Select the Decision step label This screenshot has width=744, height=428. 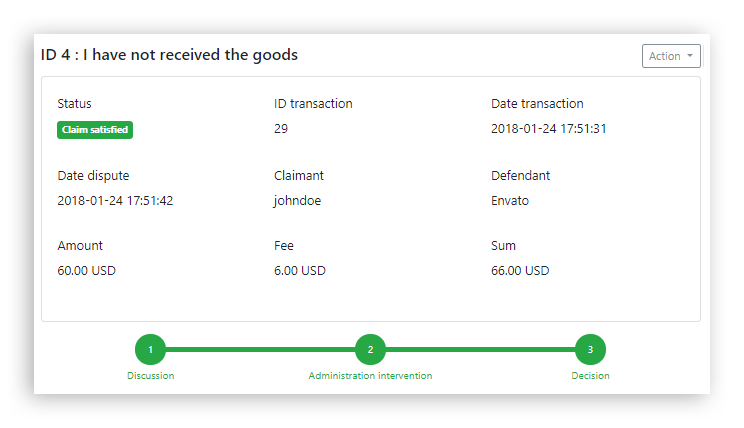[x=590, y=376]
